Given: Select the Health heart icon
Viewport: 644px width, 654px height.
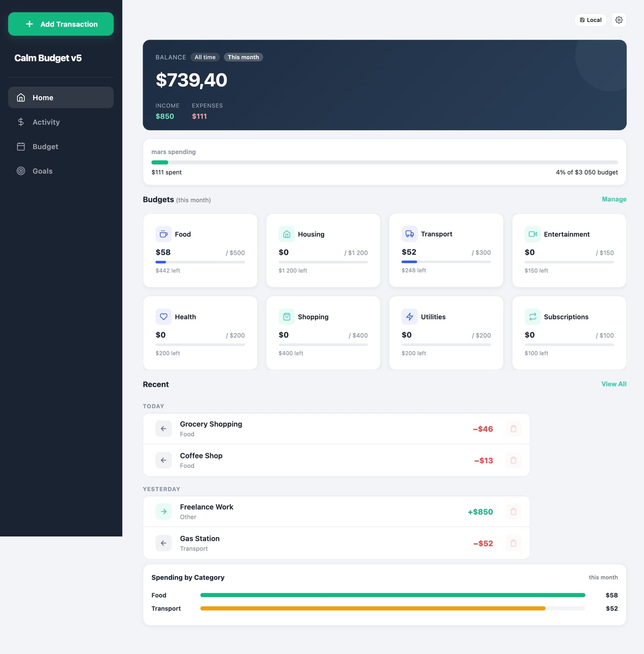Looking at the screenshot, I should click(163, 317).
